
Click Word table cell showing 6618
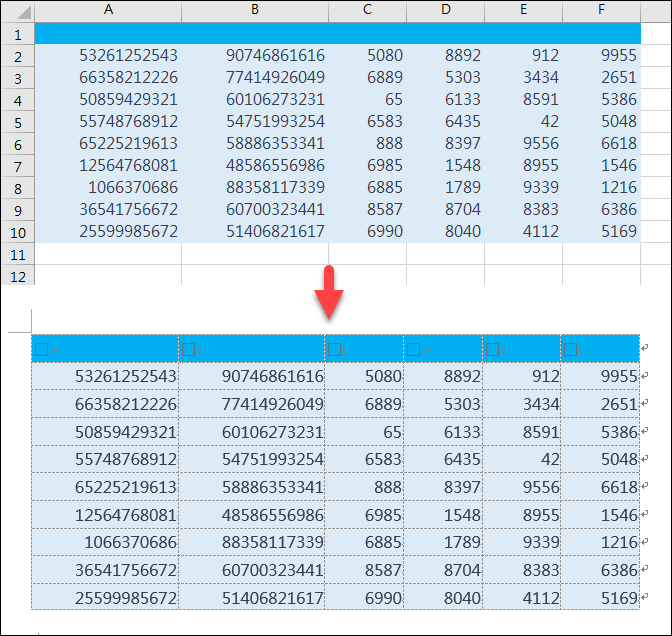tap(600, 487)
